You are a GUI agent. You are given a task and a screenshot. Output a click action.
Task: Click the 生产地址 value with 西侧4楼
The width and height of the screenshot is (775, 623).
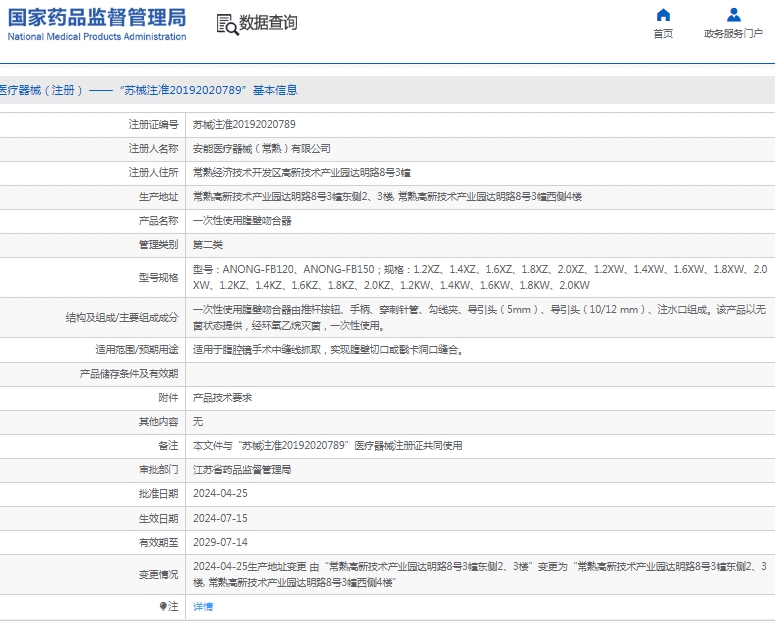(387, 196)
